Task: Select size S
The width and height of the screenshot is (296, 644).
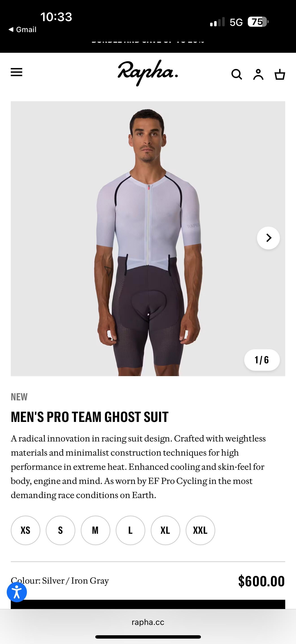Action: coord(60,530)
